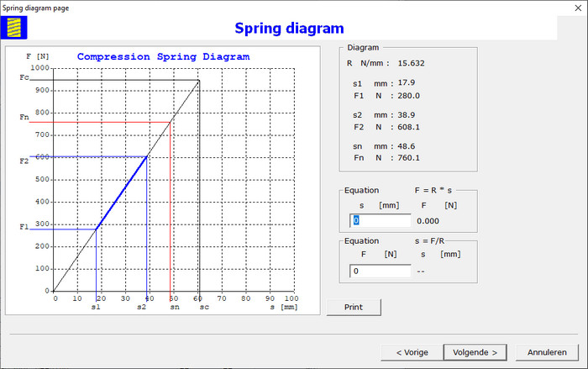Click the s1 label below the chart
The width and height of the screenshot is (588, 369).
click(96, 308)
